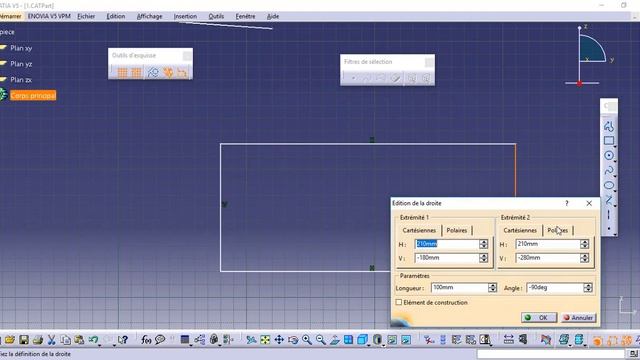Click the Print icon
The image size is (640, 360).
38,340
